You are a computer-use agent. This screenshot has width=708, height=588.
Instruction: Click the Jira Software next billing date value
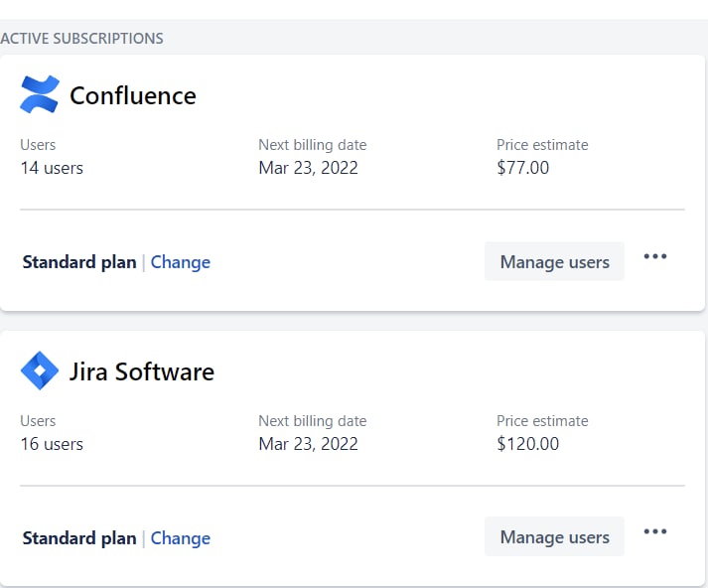pos(308,444)
